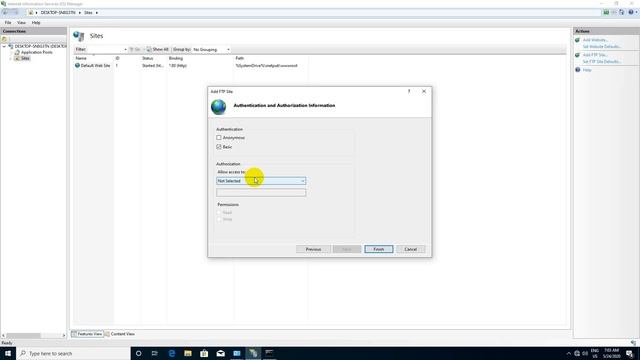Open the File menu
The image size is (640, 360).
point(8,23)
